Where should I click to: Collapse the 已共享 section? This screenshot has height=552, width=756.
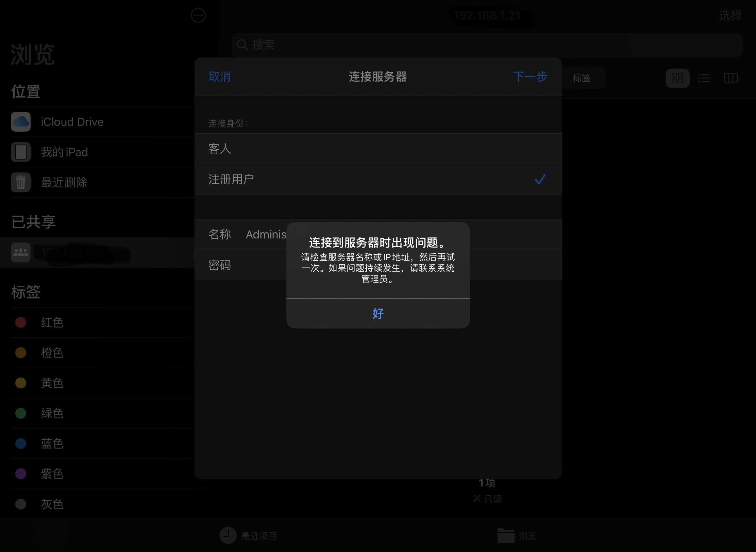coord(33,222)
